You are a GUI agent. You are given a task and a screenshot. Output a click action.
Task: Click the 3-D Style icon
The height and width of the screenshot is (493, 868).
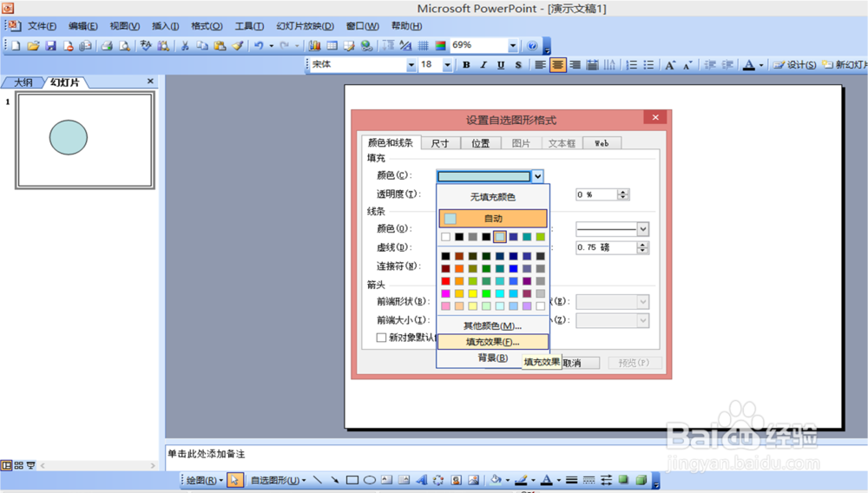[641, 480]
